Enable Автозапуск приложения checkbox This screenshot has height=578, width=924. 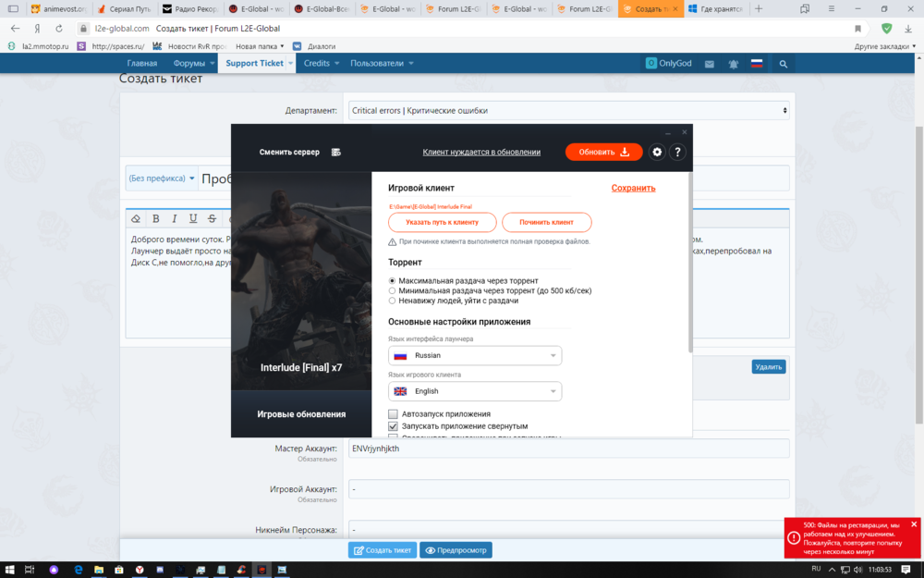(393, 414)
